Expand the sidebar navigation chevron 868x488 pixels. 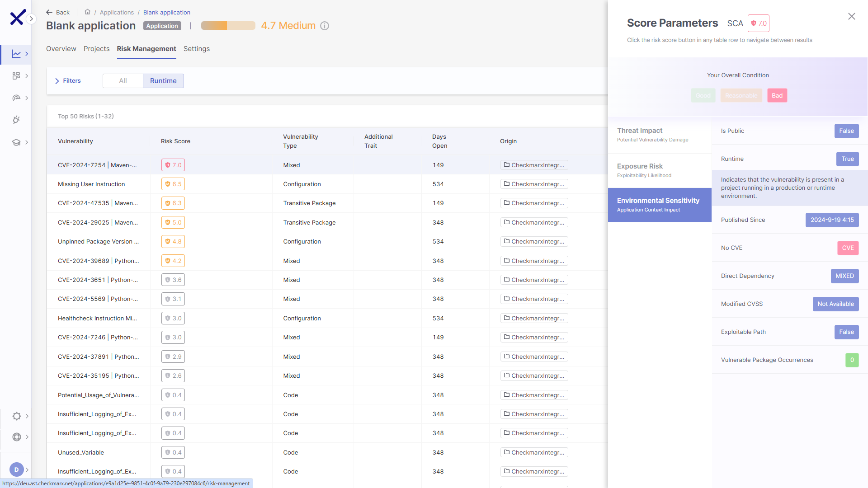(31, 19)
